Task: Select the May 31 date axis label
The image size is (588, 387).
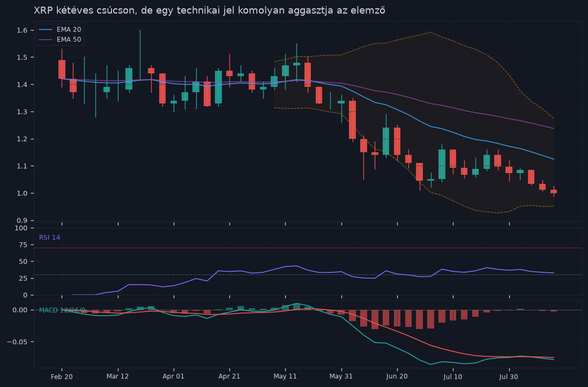Action: (x=341, y=376)
